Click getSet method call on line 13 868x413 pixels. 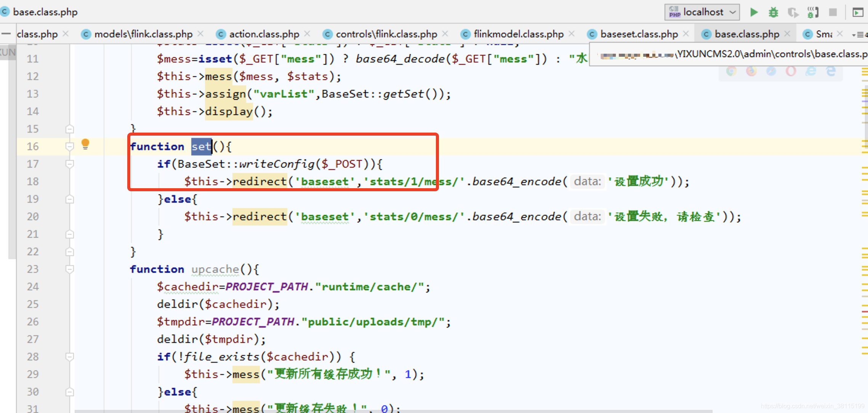(403, 94)
